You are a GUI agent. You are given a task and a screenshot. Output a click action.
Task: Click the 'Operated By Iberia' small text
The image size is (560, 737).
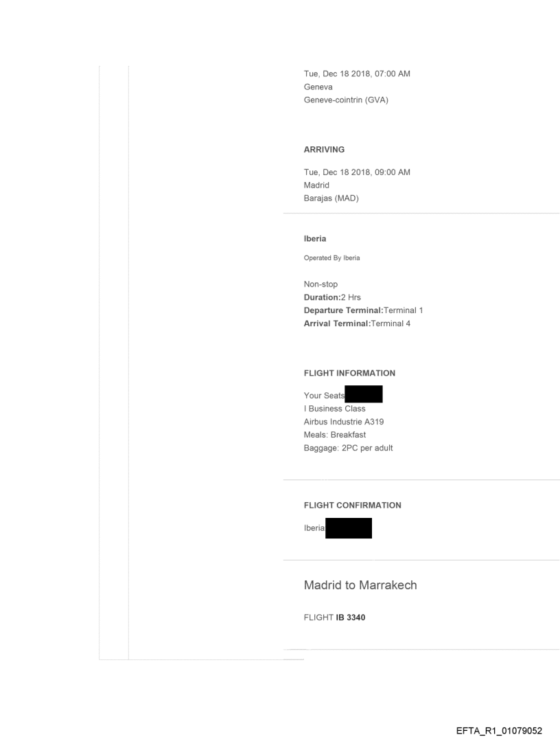(332, 258)
